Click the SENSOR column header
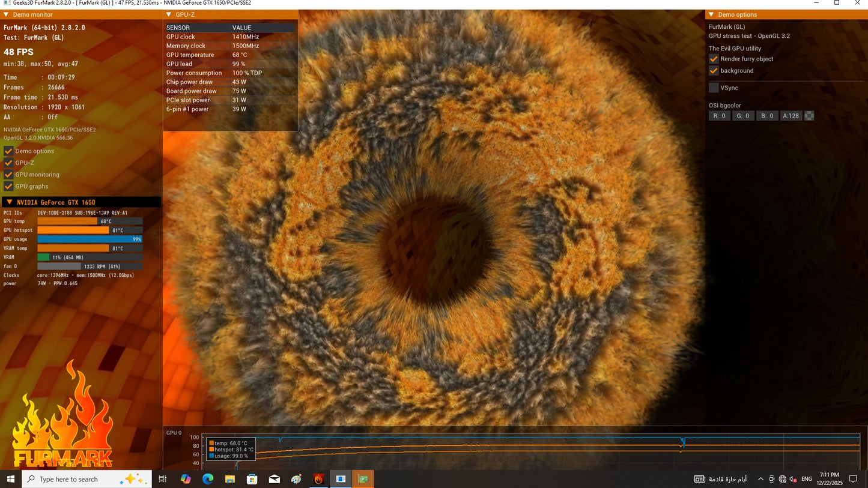Viewport: 868px width, 488px height. point(178,28)
